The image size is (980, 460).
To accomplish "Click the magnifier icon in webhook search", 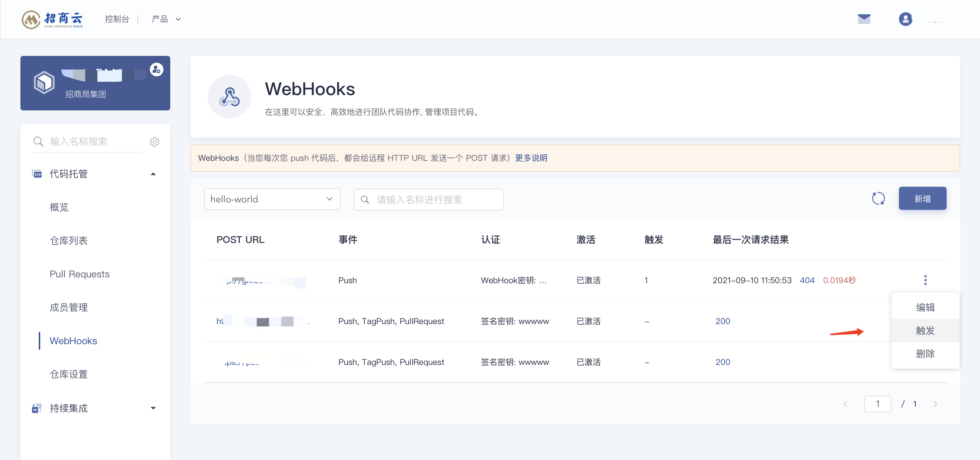I will coord(364,200).
